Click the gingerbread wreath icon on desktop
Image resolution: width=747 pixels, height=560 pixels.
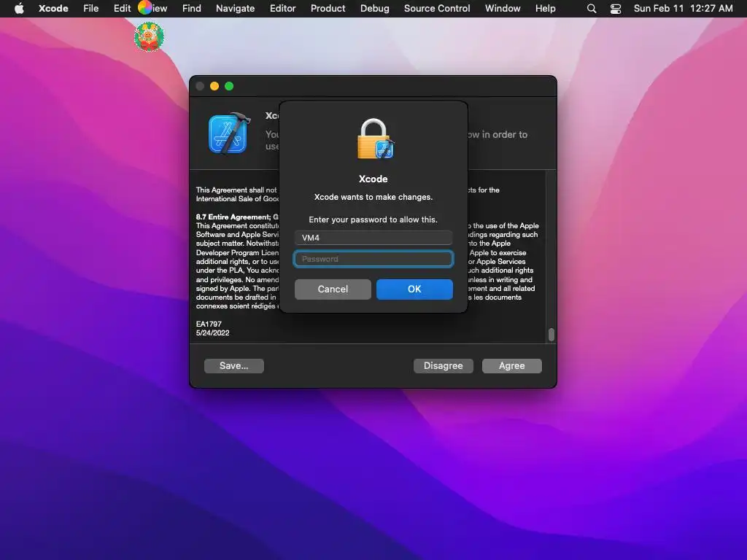149,36
